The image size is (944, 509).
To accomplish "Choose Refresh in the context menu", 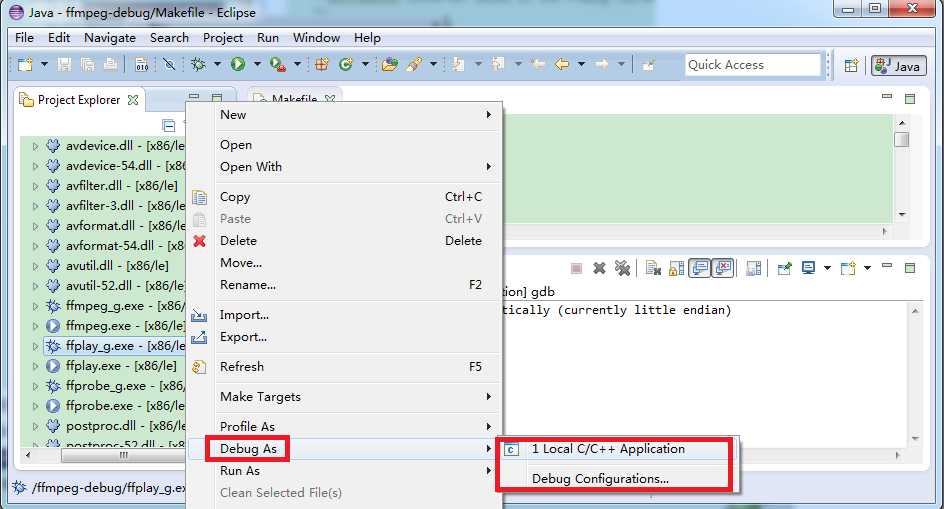I will [x=344, y=367].
